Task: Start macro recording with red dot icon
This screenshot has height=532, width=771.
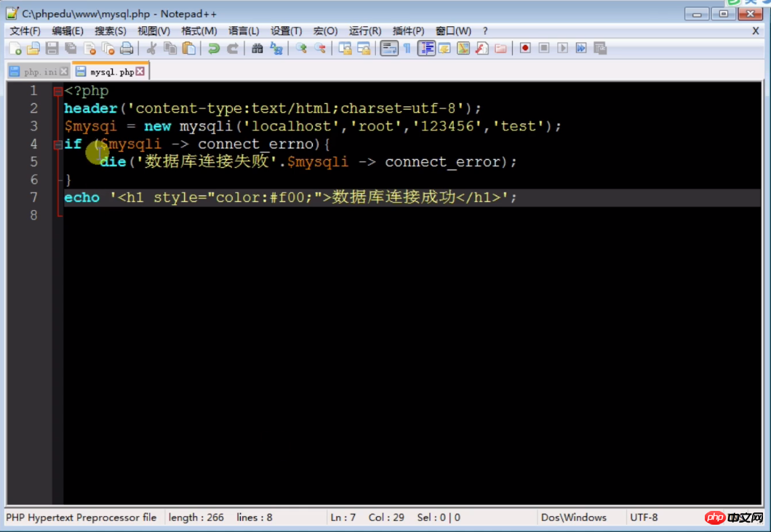Action: tap(524, 49)
